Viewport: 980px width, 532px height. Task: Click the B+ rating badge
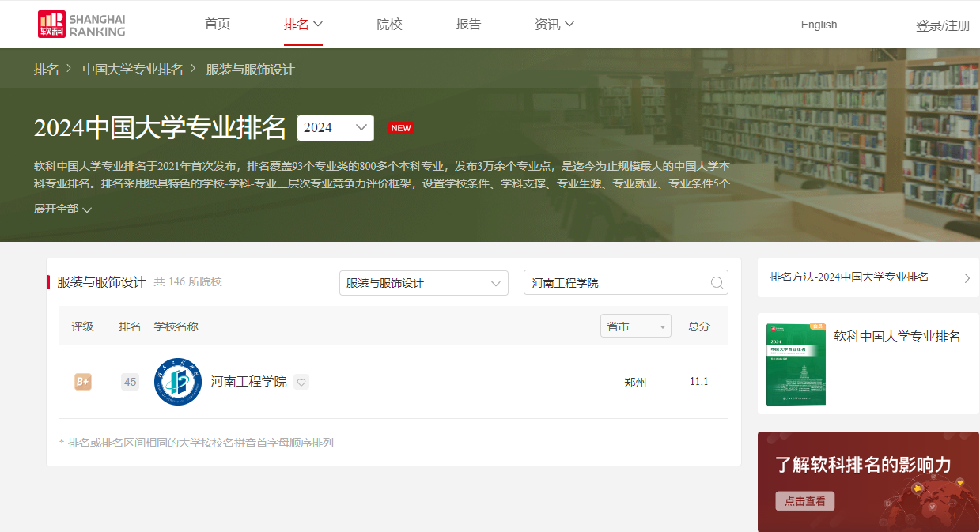[82, 382]
